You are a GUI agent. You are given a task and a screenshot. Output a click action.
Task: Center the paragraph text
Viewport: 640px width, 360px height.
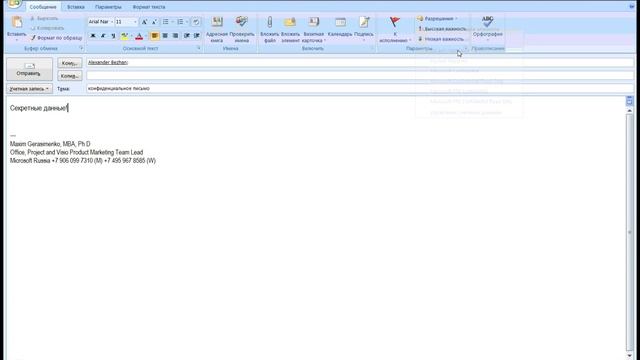pos(165,36)
